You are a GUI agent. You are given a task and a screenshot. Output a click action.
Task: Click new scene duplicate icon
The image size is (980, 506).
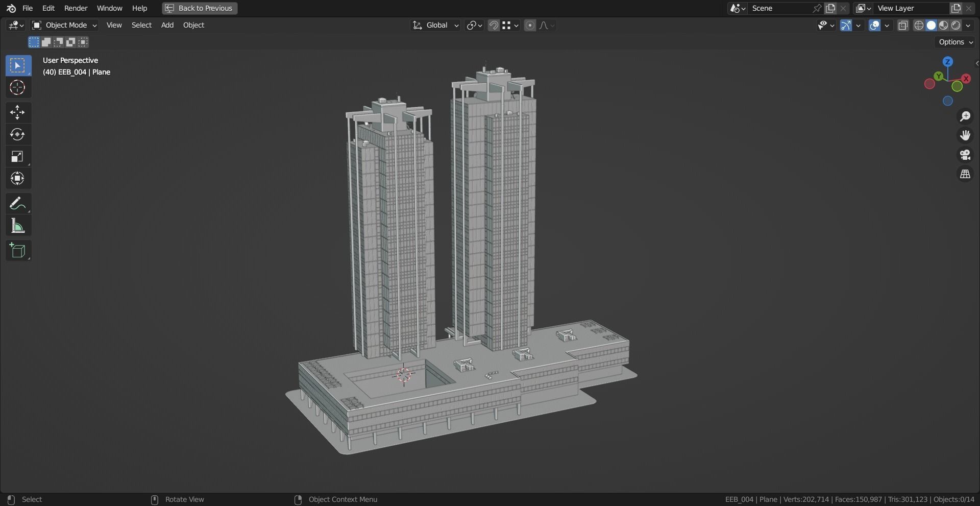[x=830, y=8]
